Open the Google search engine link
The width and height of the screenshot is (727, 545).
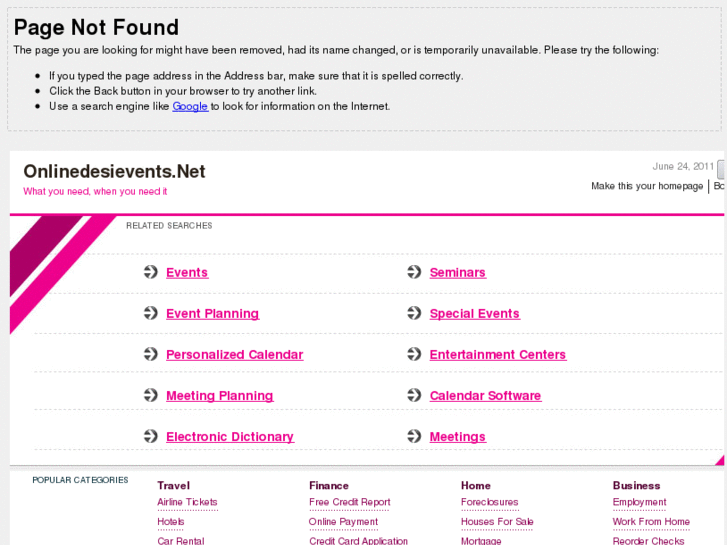point(189,106)
